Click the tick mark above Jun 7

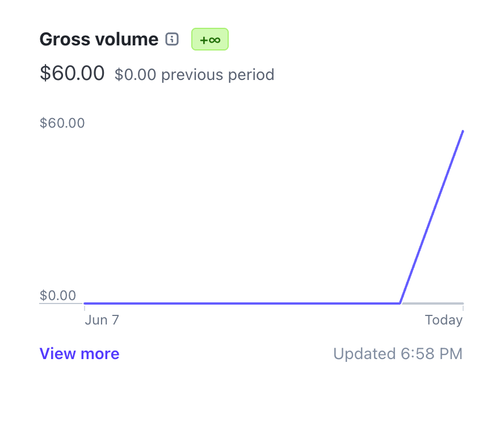click(85, 307)
